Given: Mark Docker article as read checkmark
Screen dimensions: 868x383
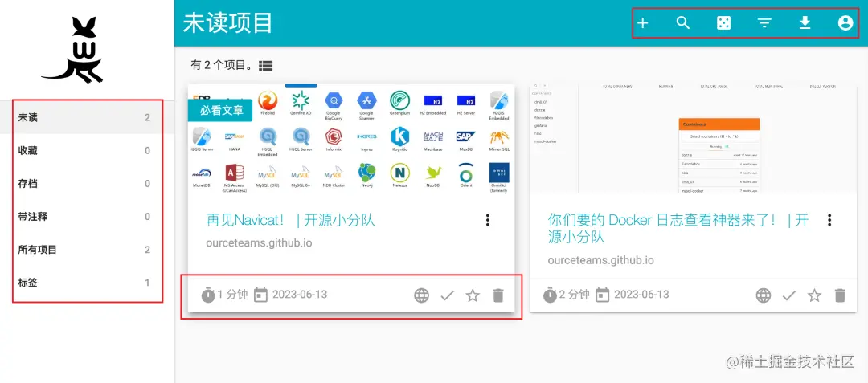Looking at the screenshot, I should [789, 295].
